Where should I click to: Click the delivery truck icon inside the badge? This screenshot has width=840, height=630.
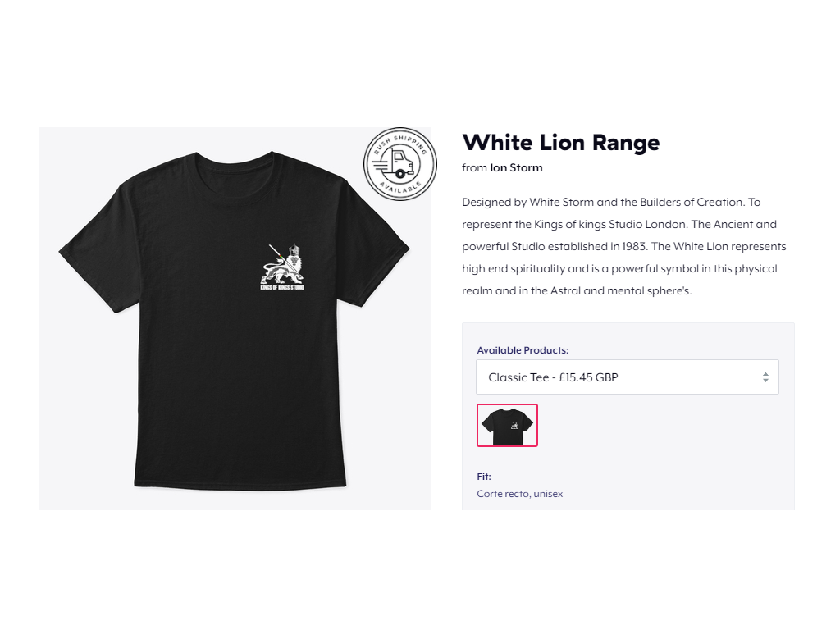coord(395,163)
